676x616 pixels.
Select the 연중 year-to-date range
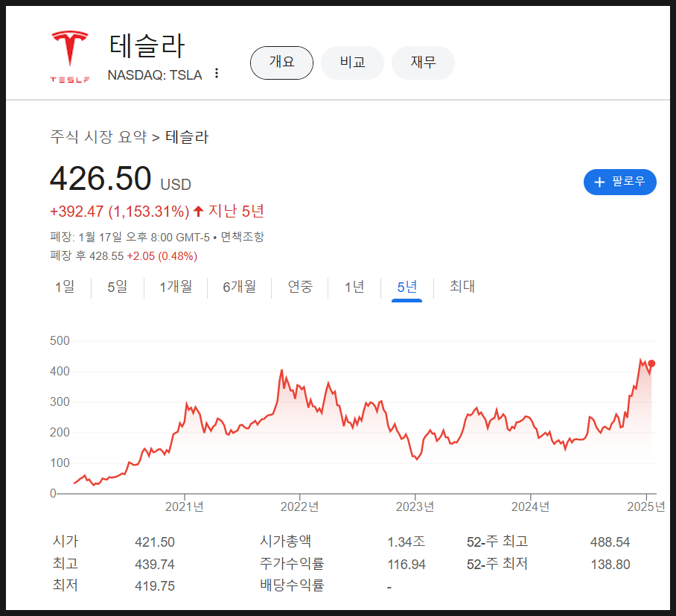(300, 287)
